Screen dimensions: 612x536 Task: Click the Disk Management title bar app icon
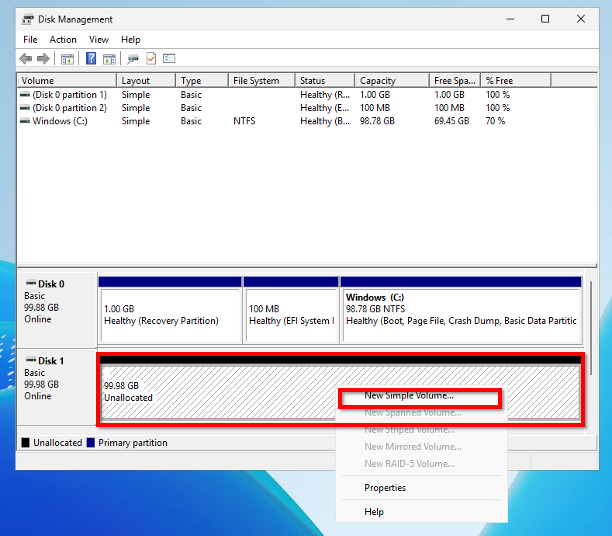click(27, 20)
